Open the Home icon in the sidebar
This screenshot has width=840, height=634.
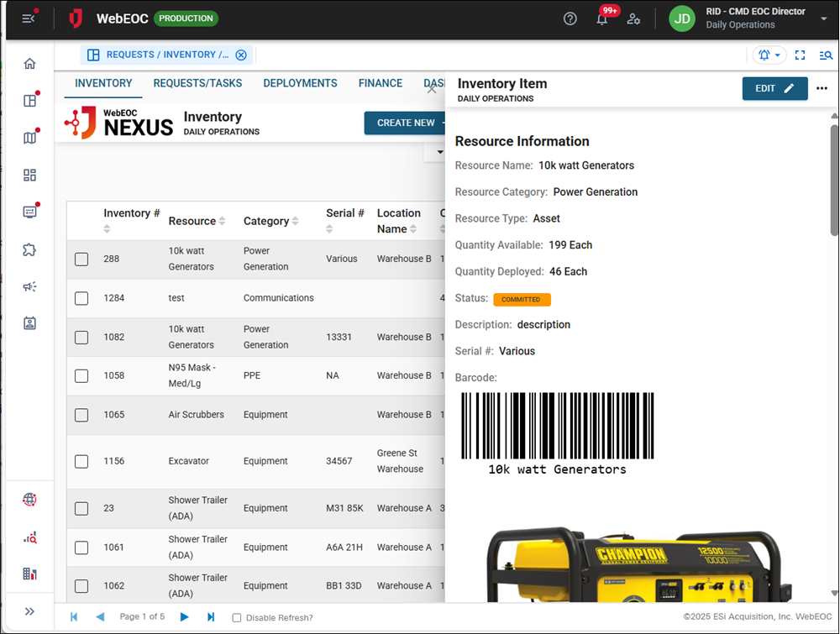(29, 63)
